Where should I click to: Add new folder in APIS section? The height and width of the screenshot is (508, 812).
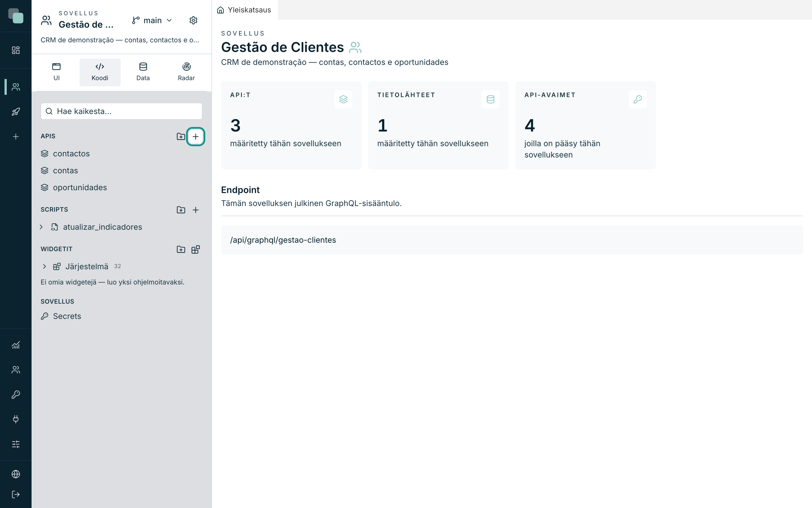(181, 136)
